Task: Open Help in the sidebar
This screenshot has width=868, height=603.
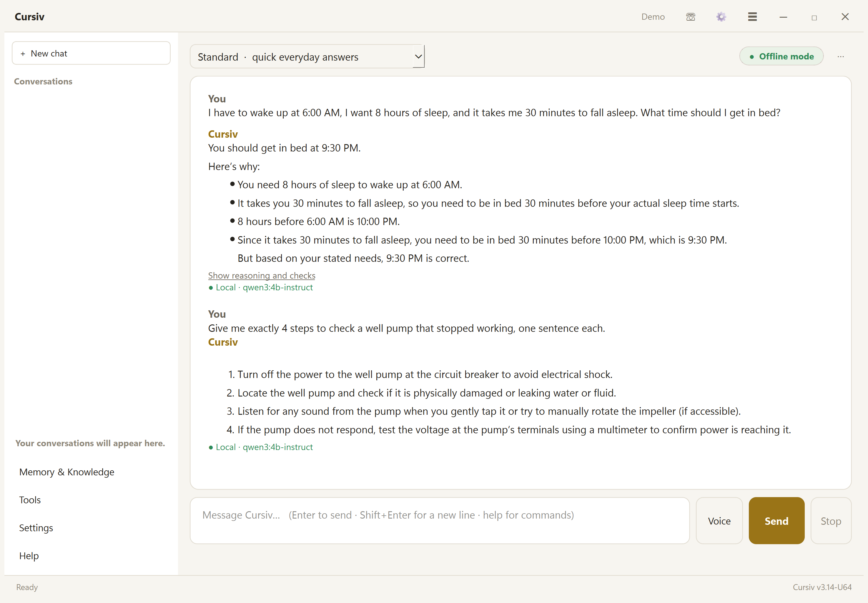Action: point(29,556)
